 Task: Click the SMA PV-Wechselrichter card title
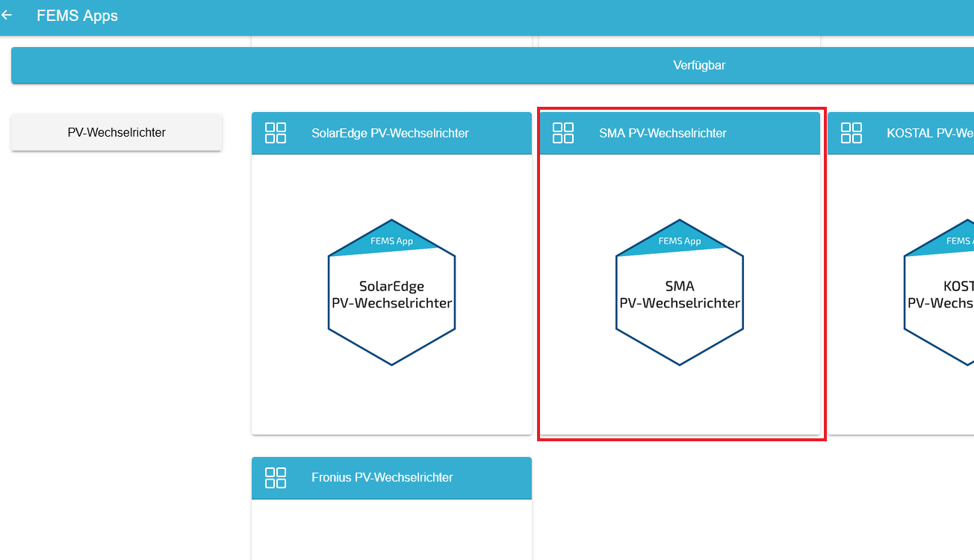tap(663, 133)
